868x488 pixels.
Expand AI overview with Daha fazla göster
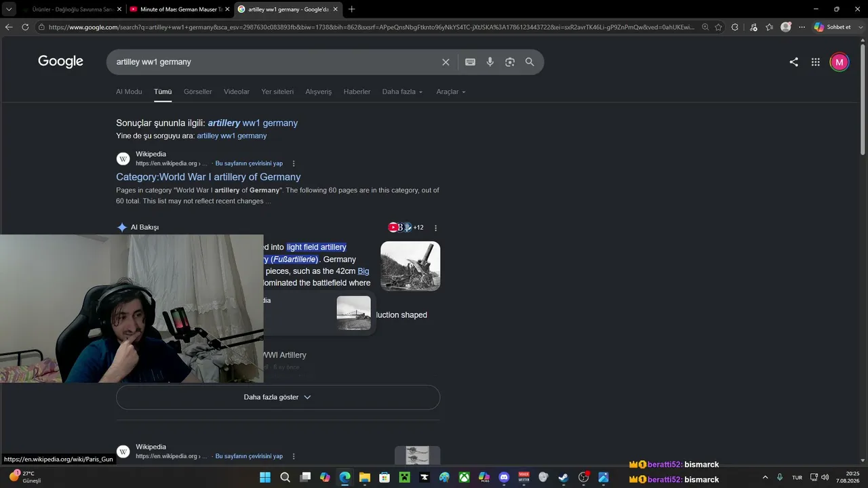(278, 397)
